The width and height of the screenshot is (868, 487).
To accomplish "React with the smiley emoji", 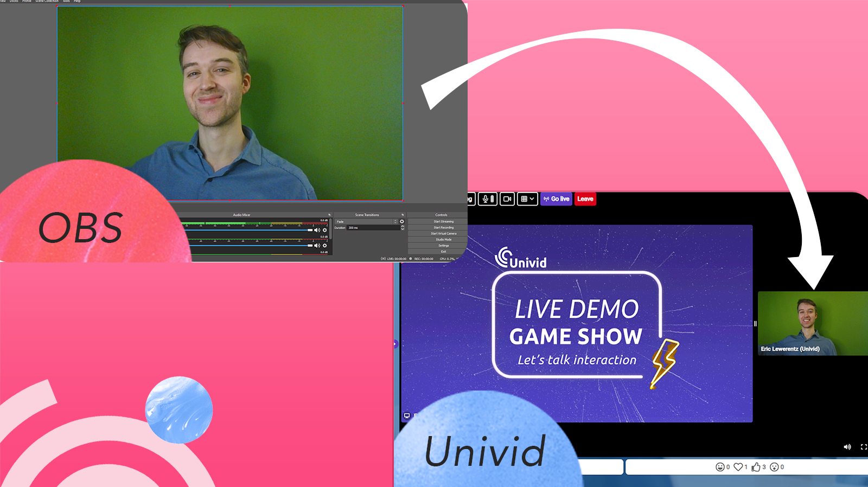I will click(x=720, y=467).
